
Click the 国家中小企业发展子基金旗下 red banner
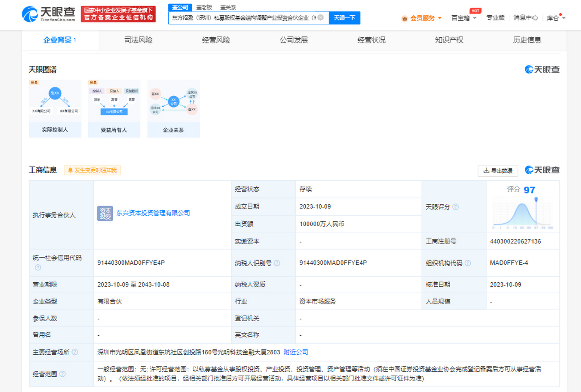(118, 14)
